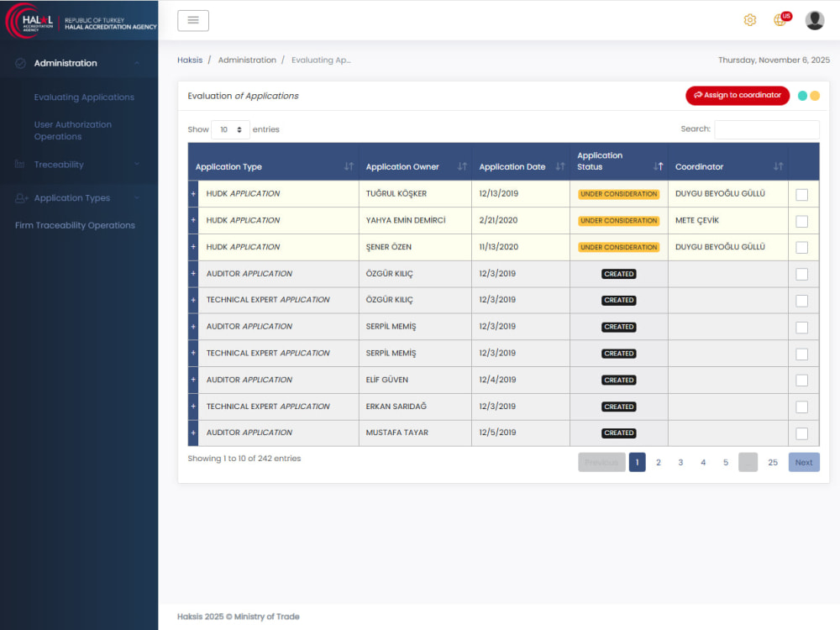The width and height of the screenshot is (840, 630).
Task: Expand Serpil Memiş auditor application row
Action: 193,326
